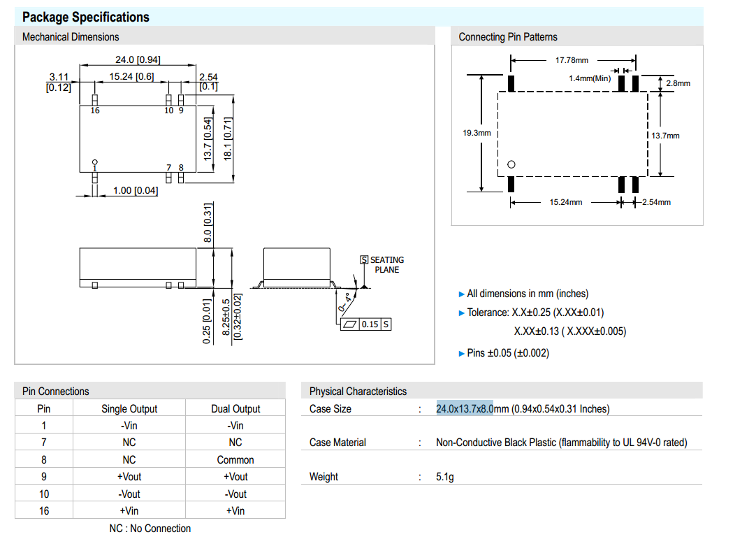
Task: Click the blue arrow bullet before 'Pins ±0.05'
Action: [461, 353]
